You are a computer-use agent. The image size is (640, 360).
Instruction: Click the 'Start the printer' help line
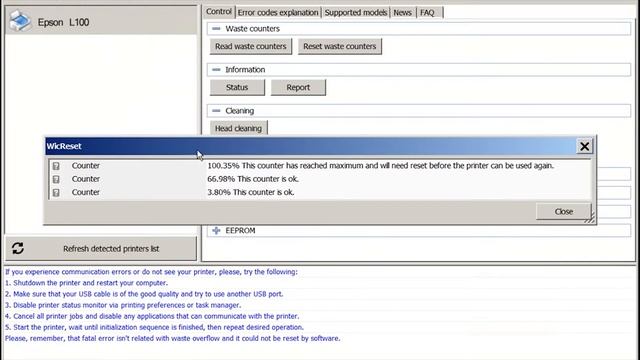coord(154,327)
